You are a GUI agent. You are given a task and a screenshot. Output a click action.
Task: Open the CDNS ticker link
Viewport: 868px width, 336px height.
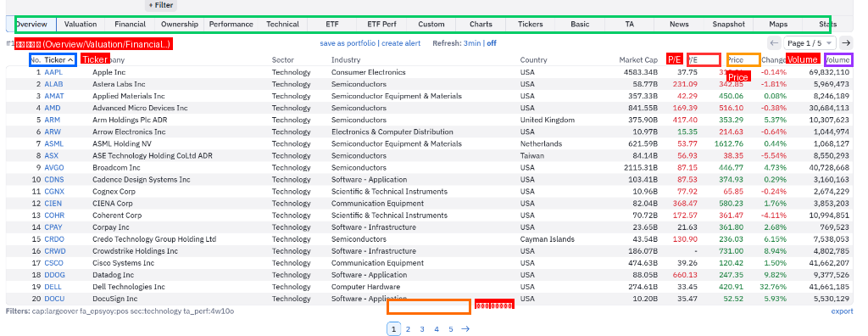click(x=53, y=180)
